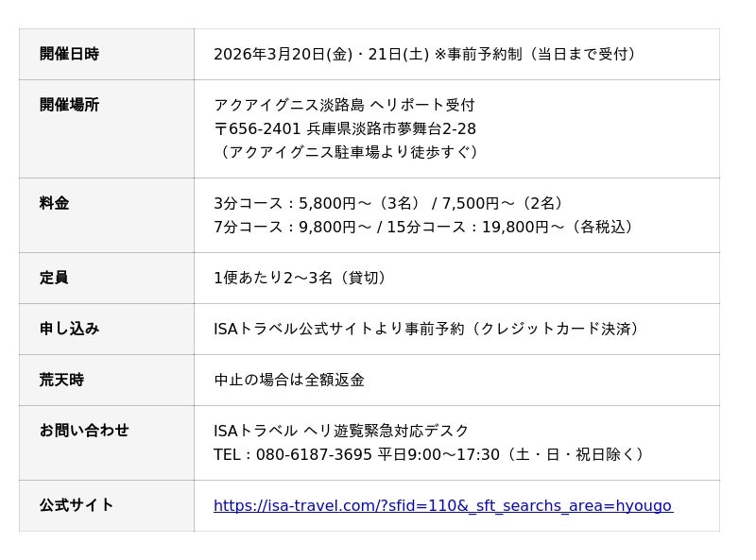The height and width of the screenshot is (560, 756).
Task: Click the 申し込み row label
Action: 69,329
